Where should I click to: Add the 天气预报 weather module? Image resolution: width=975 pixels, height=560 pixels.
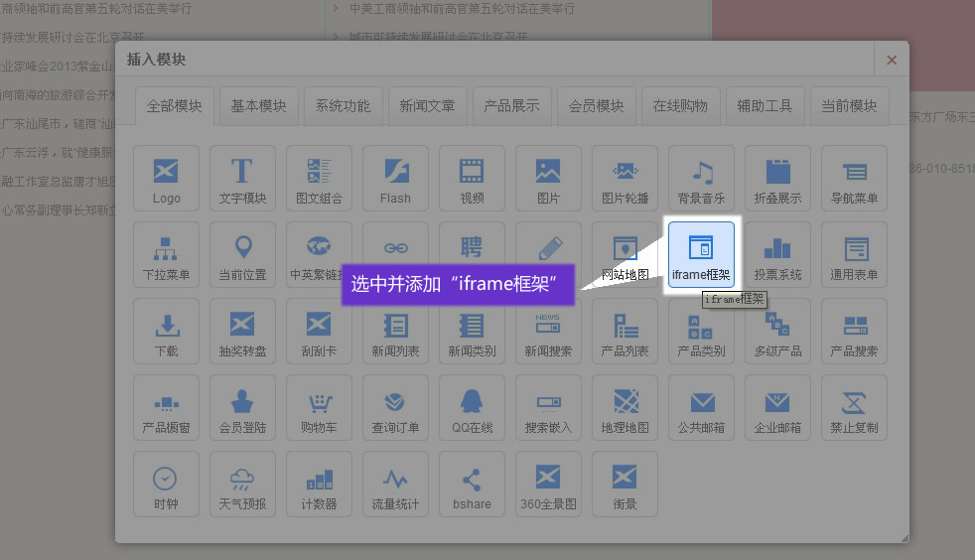pyautogui.click(x=242, y=484)
